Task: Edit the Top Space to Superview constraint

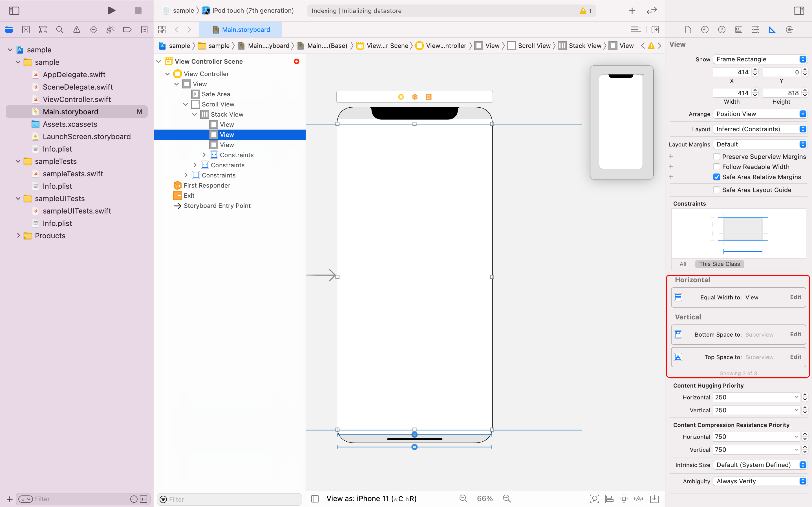Action: [795, 357]
